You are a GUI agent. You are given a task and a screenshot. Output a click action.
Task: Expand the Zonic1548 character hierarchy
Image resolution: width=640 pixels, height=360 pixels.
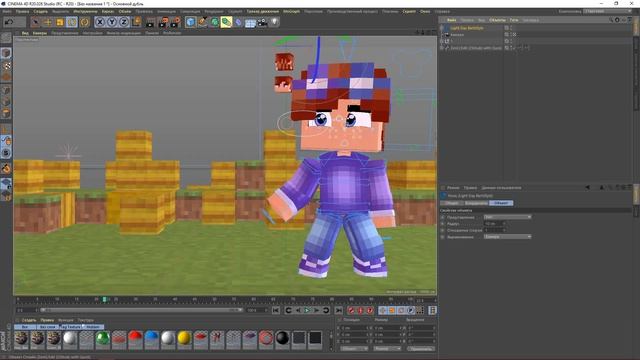(442, 48)
